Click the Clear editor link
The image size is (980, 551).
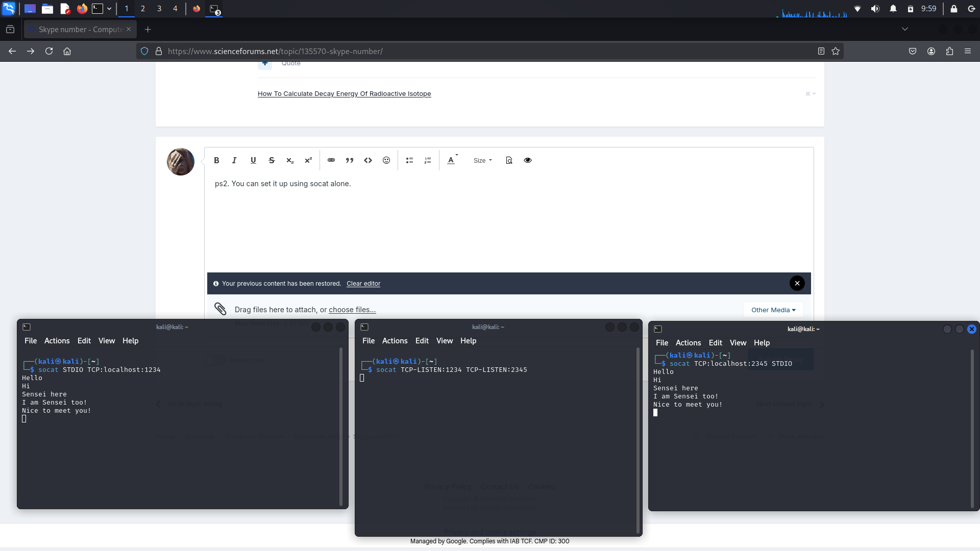(x=363, y=284)
